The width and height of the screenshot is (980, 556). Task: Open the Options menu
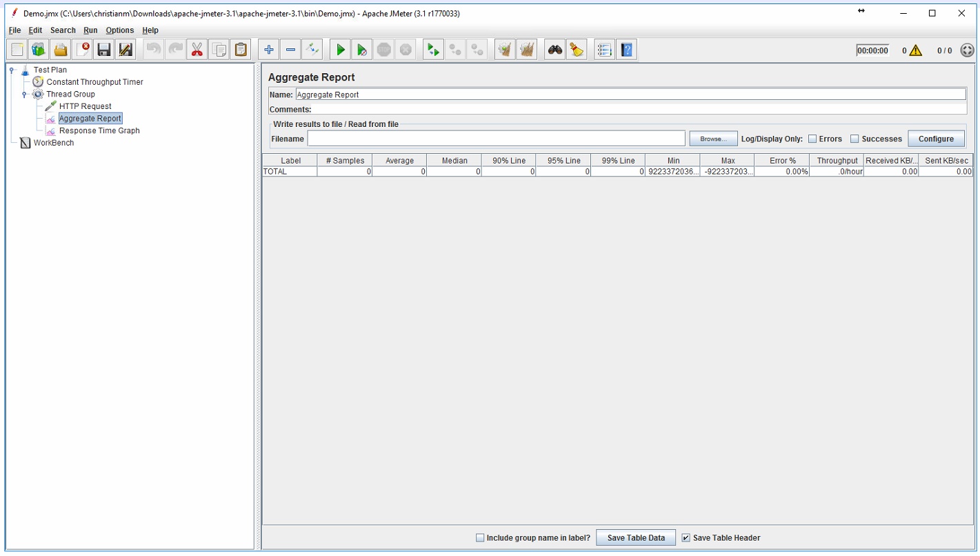(x=120, y=30)
